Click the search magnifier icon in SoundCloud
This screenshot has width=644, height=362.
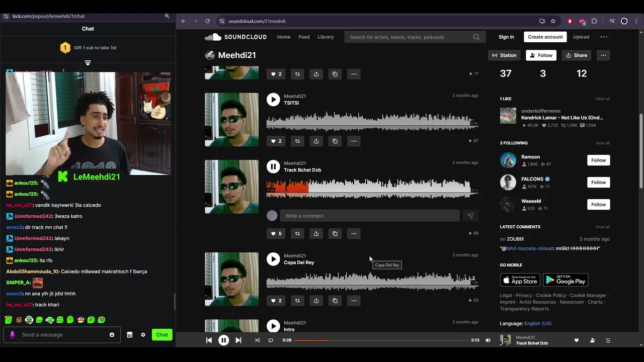coord(476,37)
